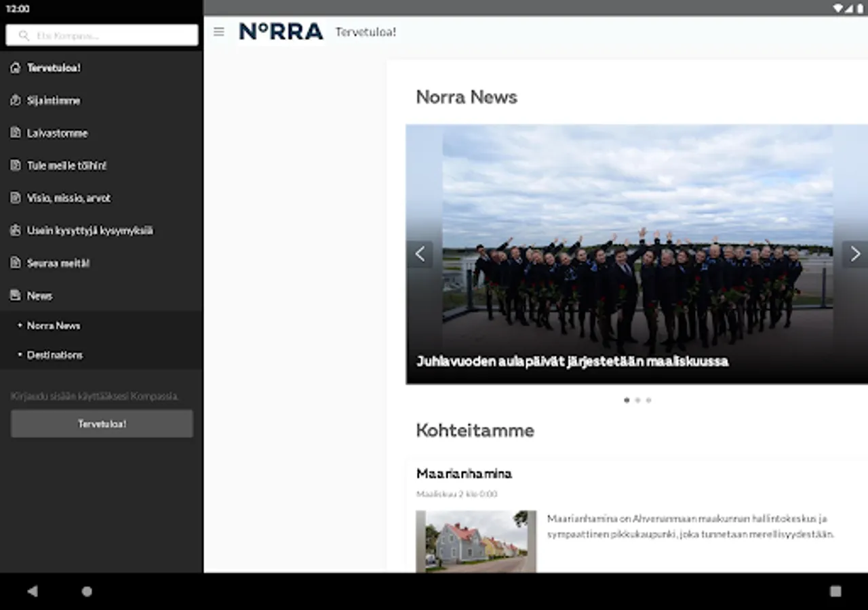Go to the previous carousel slide
The width and height of the screenshot is (868, 610).
420,254
